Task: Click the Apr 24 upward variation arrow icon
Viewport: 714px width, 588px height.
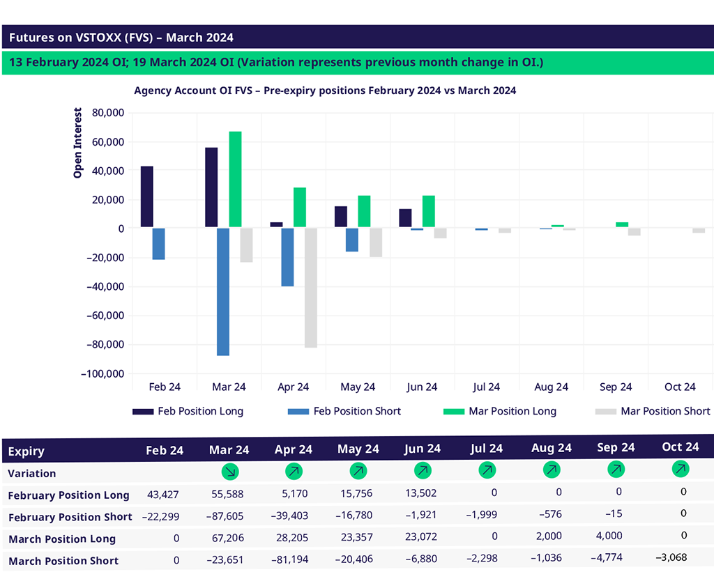Action: point(294,471)
